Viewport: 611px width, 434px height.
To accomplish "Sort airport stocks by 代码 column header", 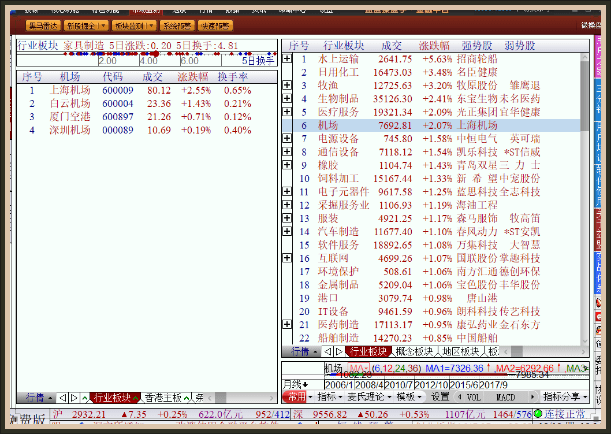I will [113, 76].
